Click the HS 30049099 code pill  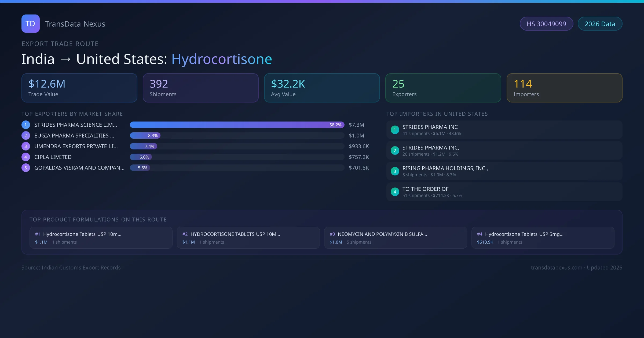tap(546, 24)
